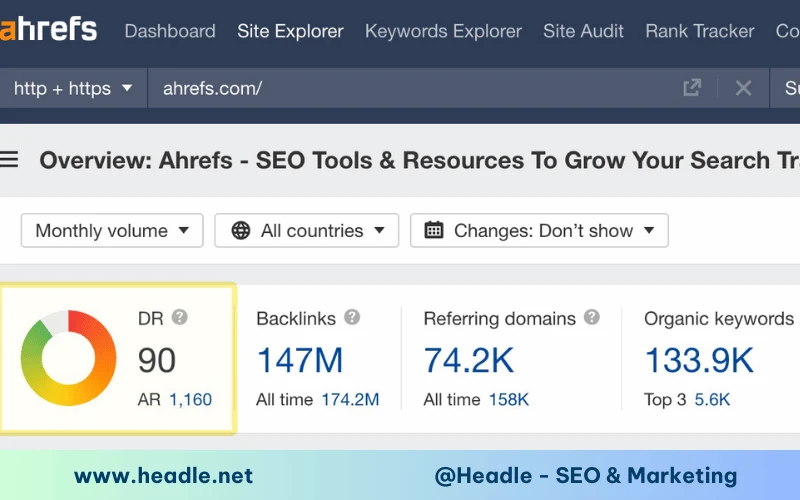This screenshot has height=500, width=800.
Task: Open the URL in external tab icon
Action: 692,88
